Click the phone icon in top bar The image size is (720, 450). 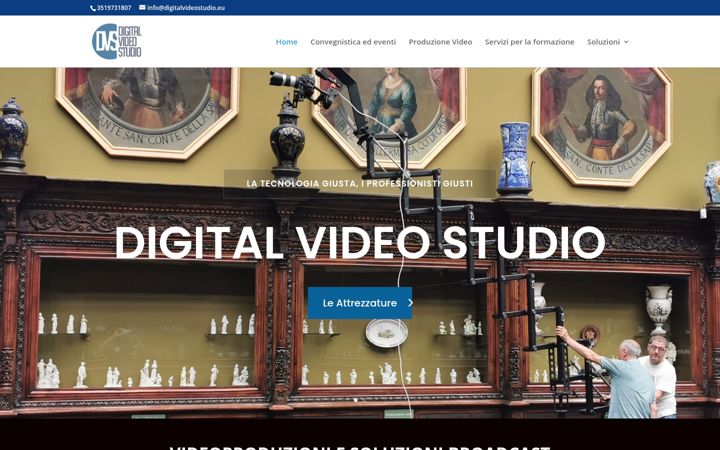tap(93, 8)
